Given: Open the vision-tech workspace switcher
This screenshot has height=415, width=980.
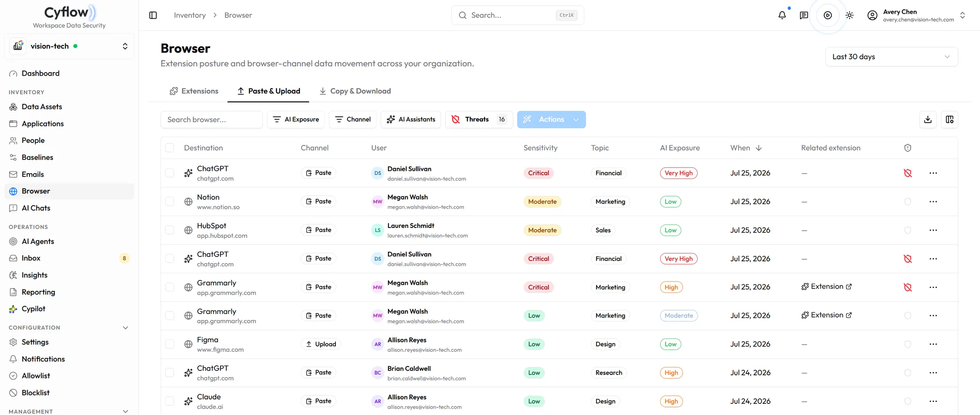Looking at the screenshot, I should (69, 46).
